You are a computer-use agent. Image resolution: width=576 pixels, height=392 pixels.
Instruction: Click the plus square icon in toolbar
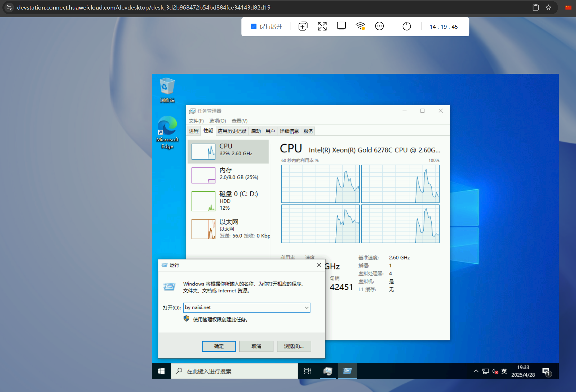303,26
